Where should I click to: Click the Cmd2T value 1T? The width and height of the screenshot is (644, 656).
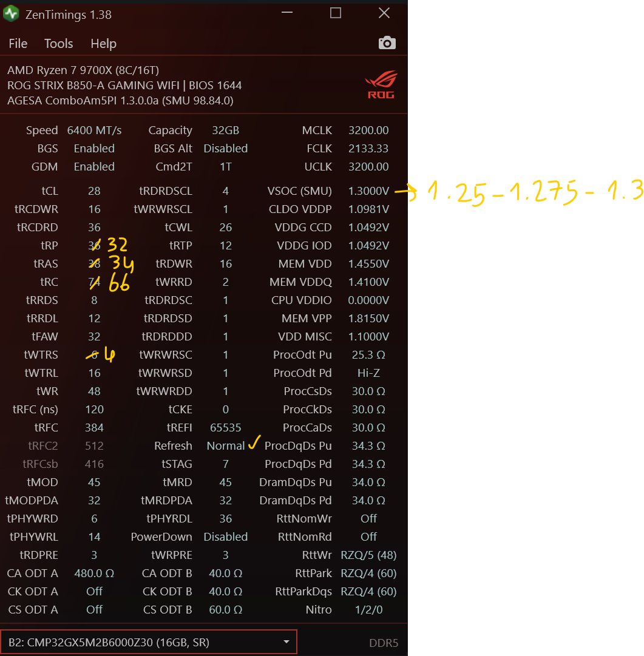226,167
